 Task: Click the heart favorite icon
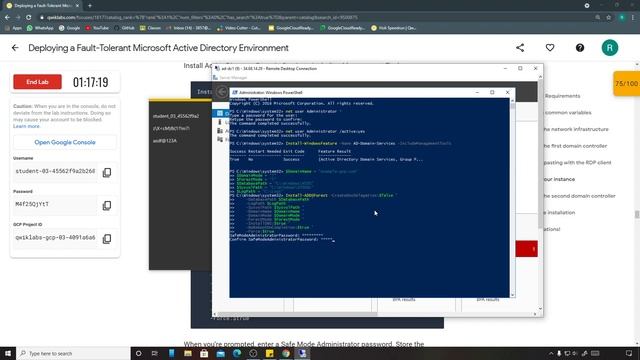click(x=550, y=48)
